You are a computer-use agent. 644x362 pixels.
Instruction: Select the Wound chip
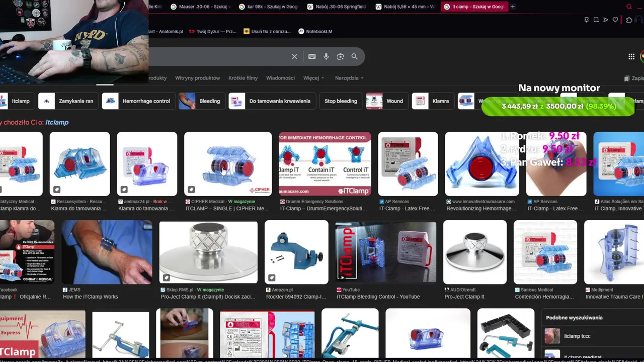(386, 101)
